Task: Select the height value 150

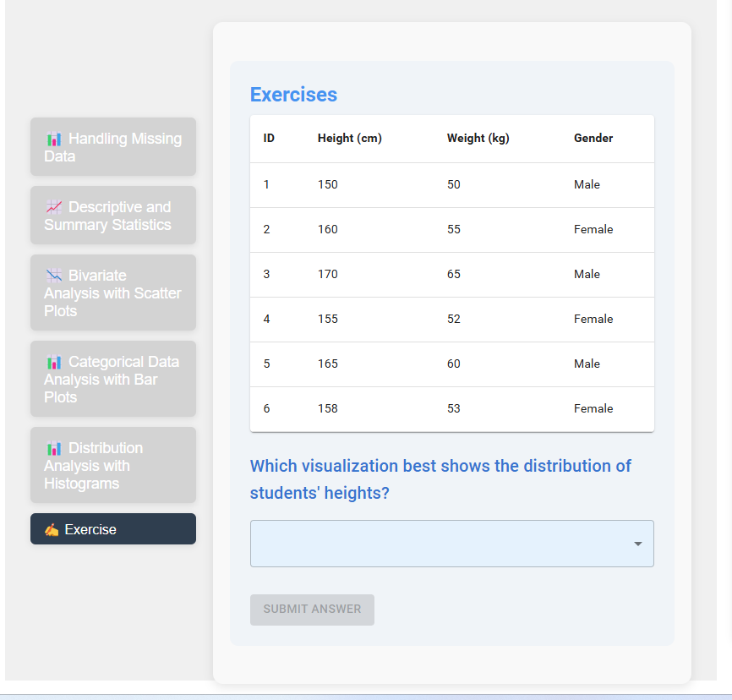Action: point(328,184)
